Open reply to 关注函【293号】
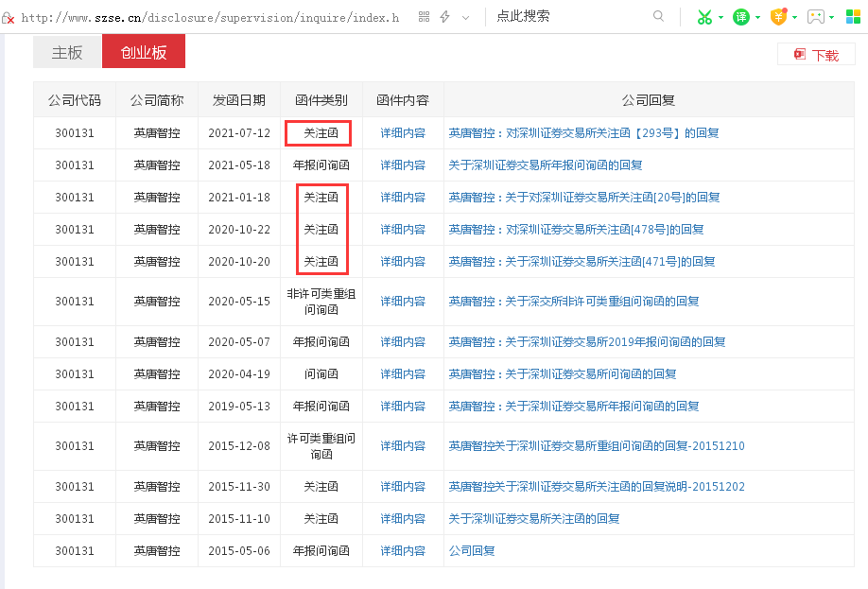The height and width of the screenshot is (589, 868). 583,133
